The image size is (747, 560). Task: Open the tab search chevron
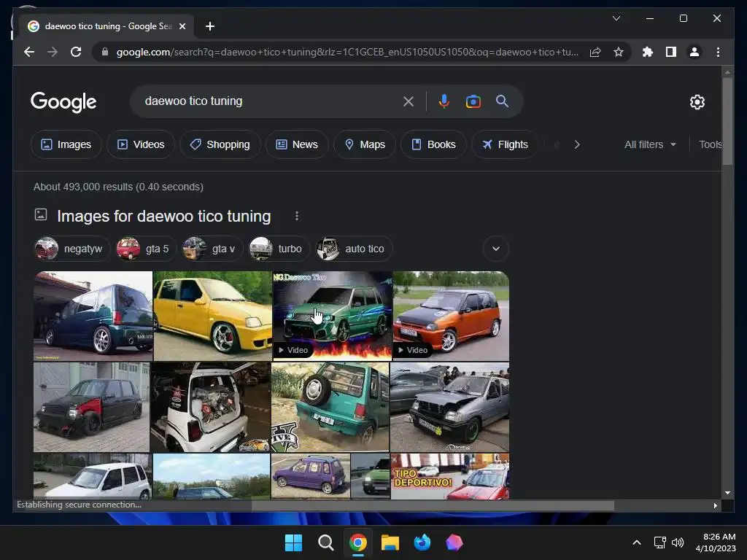616,18
